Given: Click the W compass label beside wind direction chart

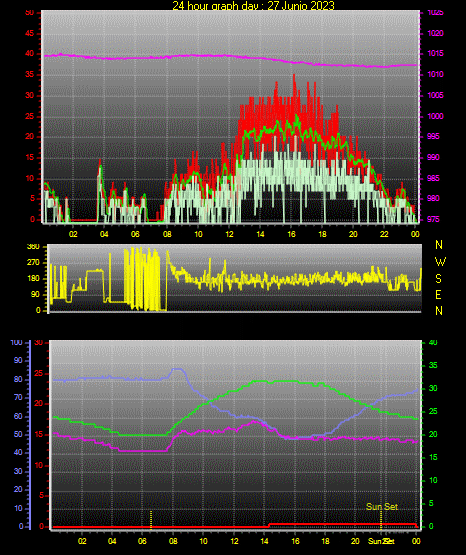Looking at the screenshot, I should pos(440,262).
